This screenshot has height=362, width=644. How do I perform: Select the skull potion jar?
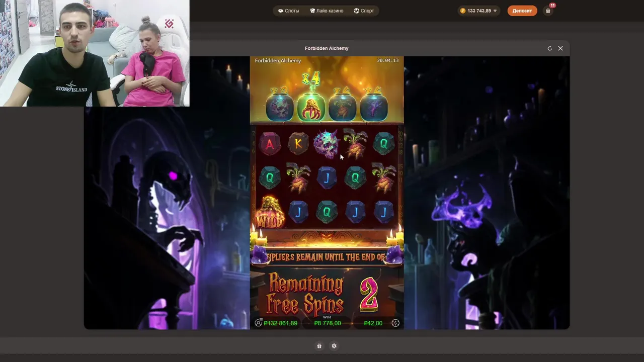pos(280,105)
